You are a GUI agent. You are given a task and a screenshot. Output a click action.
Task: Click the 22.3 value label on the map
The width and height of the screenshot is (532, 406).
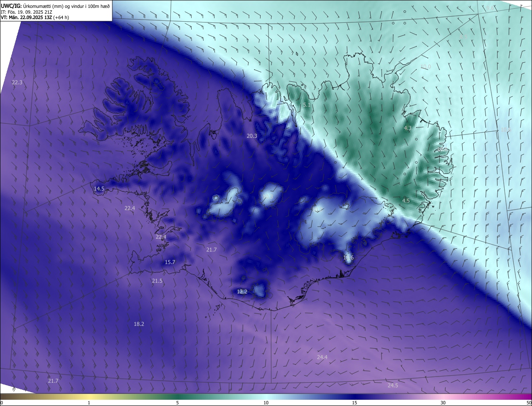17,83
